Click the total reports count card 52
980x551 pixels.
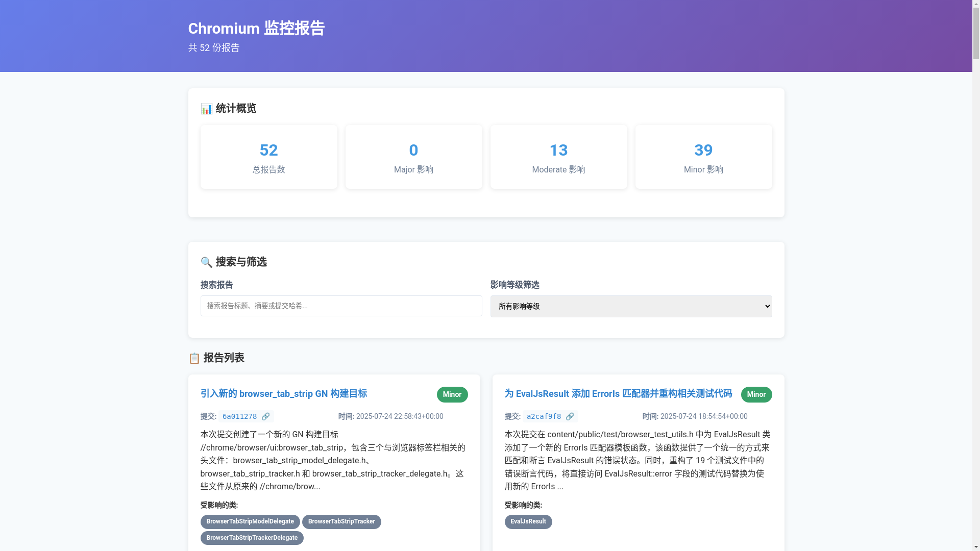click(269, 157)
